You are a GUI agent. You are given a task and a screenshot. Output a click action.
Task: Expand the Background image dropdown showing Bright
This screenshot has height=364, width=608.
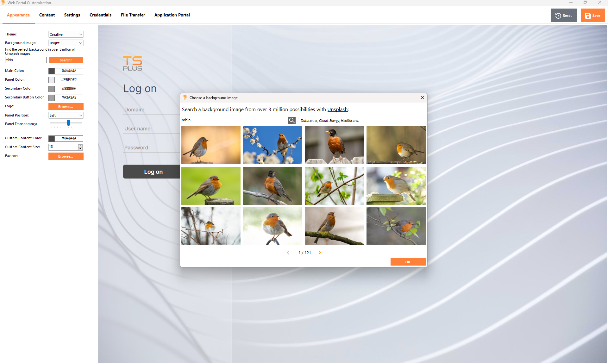[66, 43]
